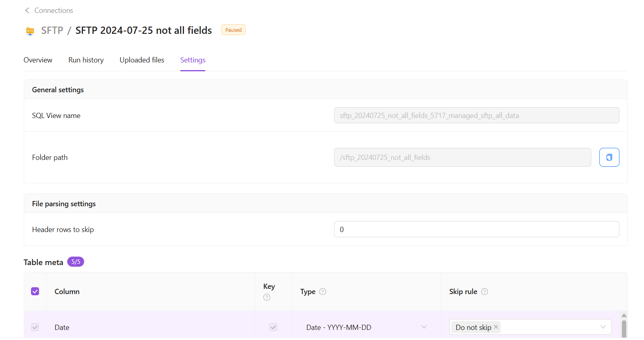
Task: Remove the 'Do not skip' tag
Action: click(x=496, y=327)
